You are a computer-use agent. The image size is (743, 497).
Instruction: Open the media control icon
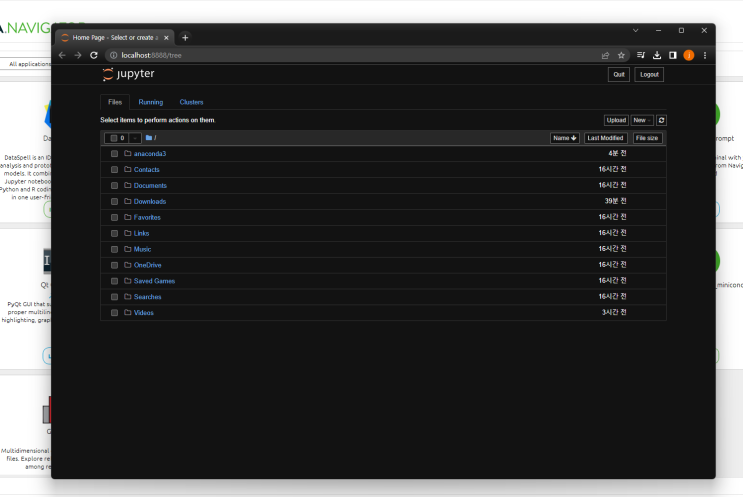(x=641, y=55)
